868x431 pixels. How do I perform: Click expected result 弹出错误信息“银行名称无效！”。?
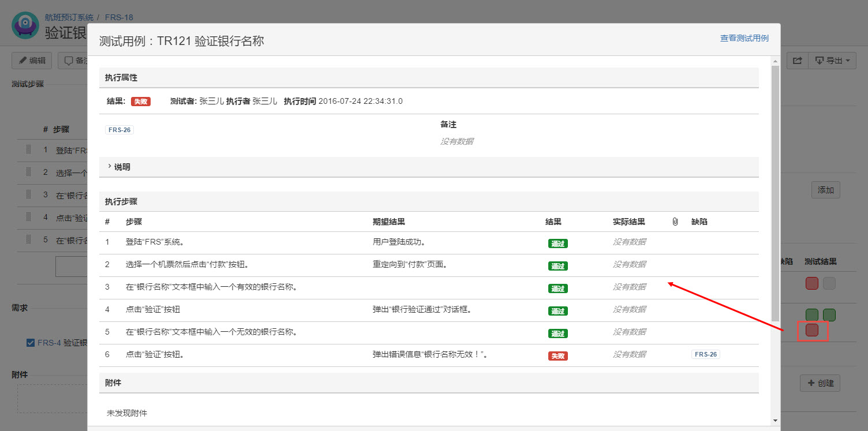click(x=431, y=355)
